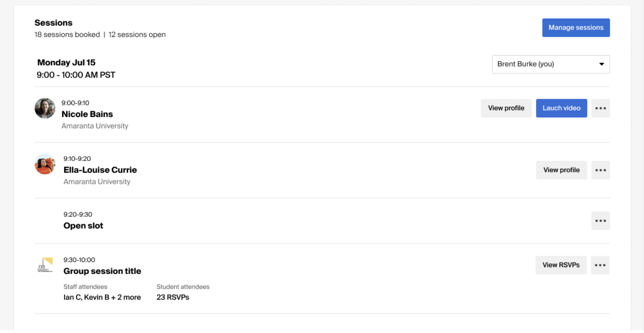This screenshot has width=644, height=333.
Task: Open ellipsis menu for Ella-Louise Currie
Action: pos(600,170)
